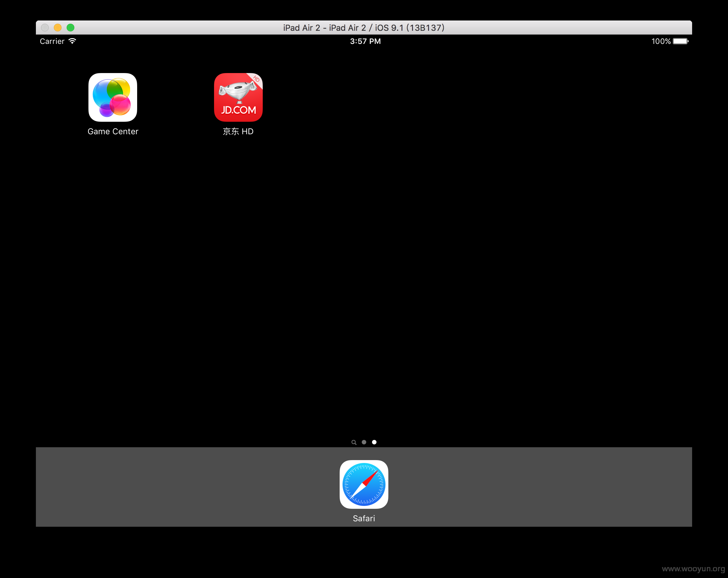728x578 pixels.
Task: Switch to the first home screen page dot
Action: click(x=364, y=442)
